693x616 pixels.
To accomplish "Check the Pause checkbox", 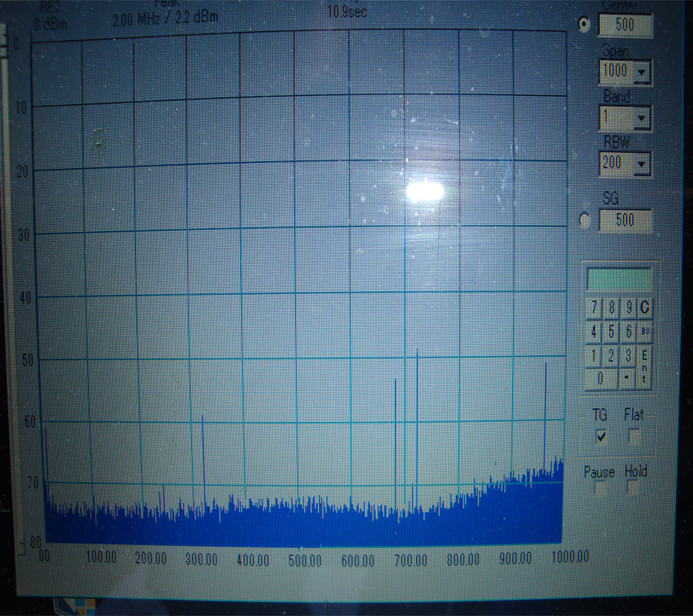I will tap(600, 490).
